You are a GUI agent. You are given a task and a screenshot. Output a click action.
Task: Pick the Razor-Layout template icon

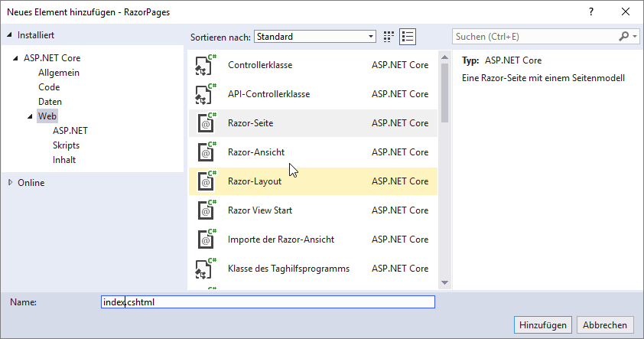click(203, 181)
